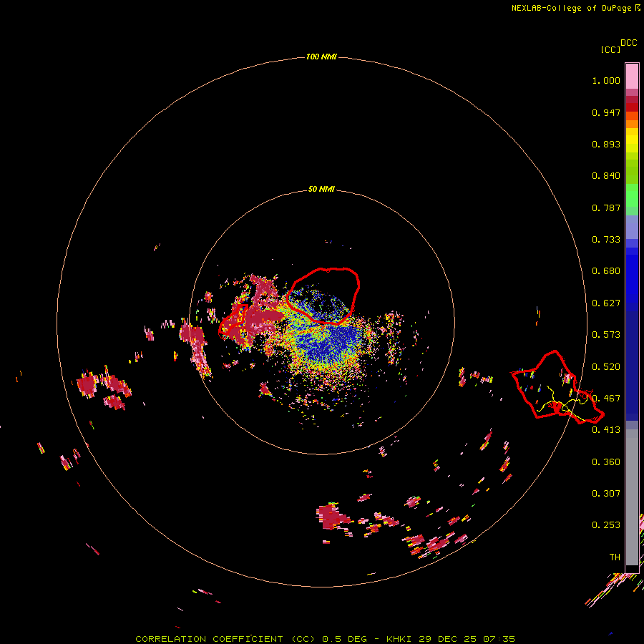Select the 0.947 legend value
The height and width of the screenshot is (644, 644).
tap(606, 112)
